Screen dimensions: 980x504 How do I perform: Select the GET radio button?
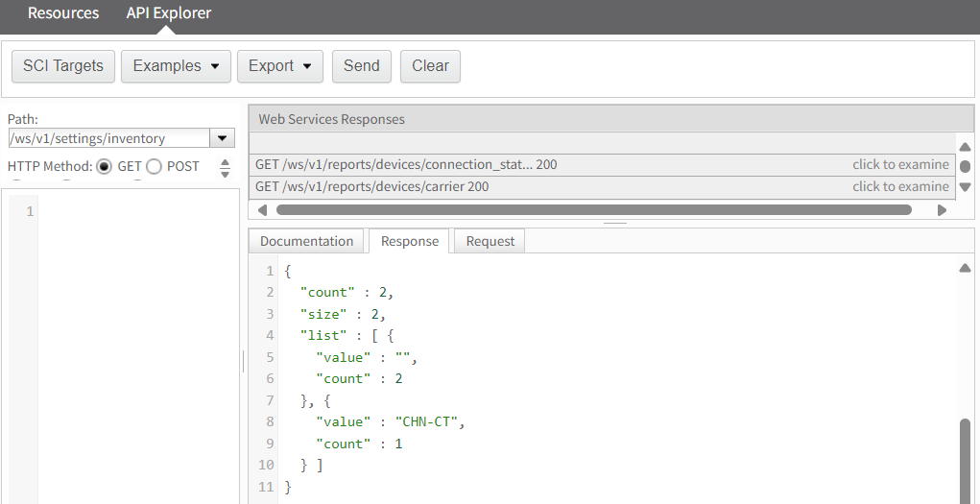click(105, 166)
